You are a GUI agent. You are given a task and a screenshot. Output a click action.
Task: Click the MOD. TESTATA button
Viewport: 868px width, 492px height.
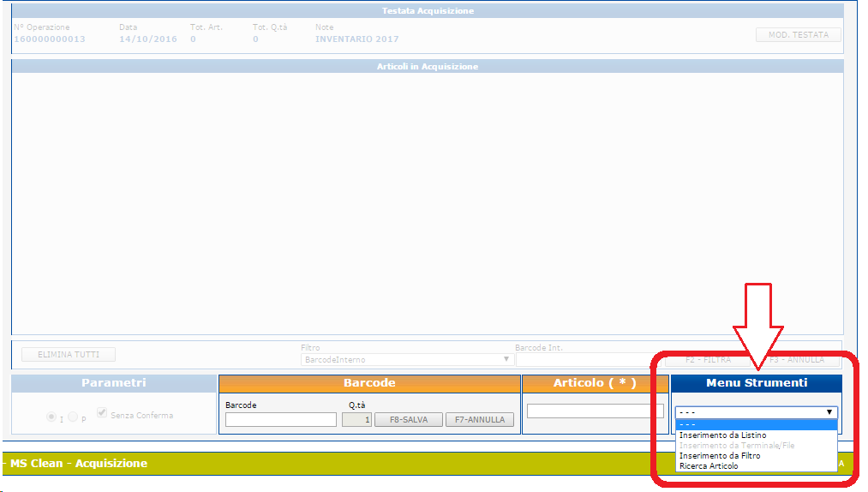point(799,34)
